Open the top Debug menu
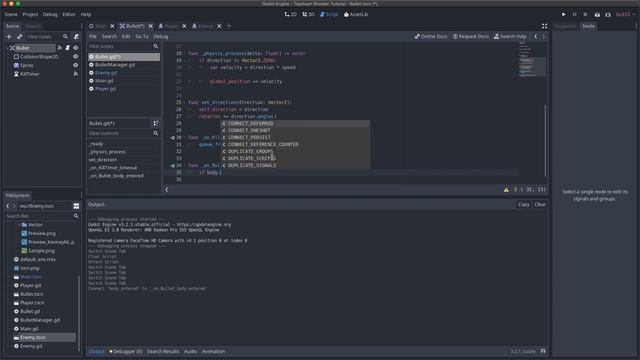The image size is (640, 360). pyautogui.click(x=50, y=14)
